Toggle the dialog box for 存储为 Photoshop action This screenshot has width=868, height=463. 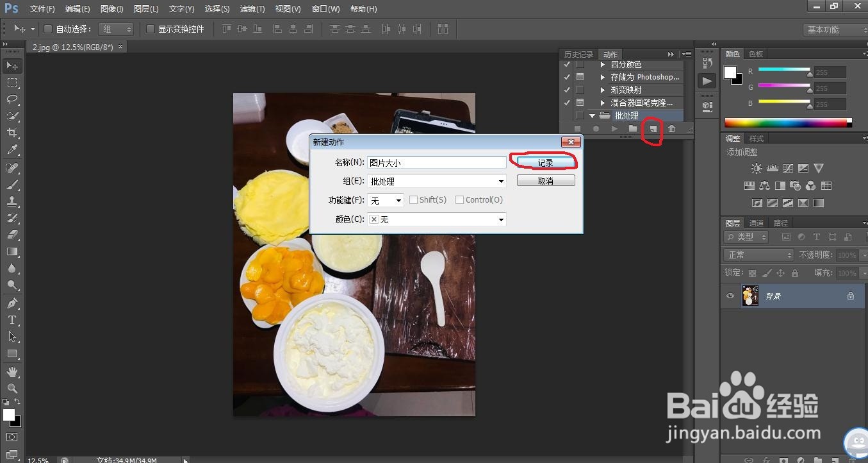tap(580, 77)
